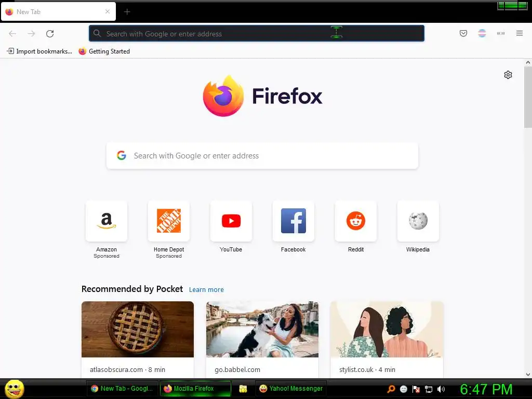Open the Amazon sponsored shortcut tile
The width and height of the screenshot is (532, 399).
[x=107, y=221]
